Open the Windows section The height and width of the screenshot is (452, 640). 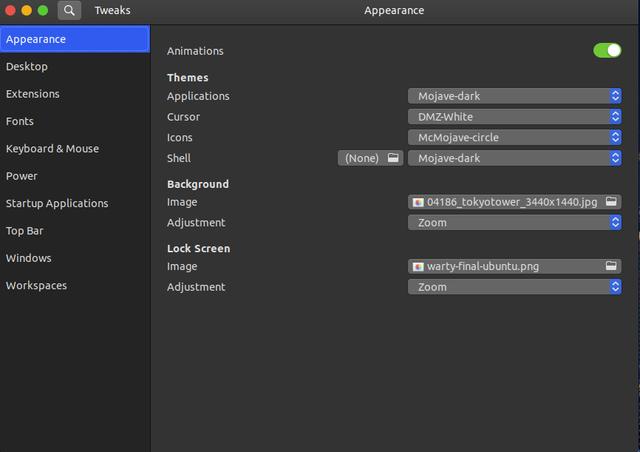click(x=75, y=258)
